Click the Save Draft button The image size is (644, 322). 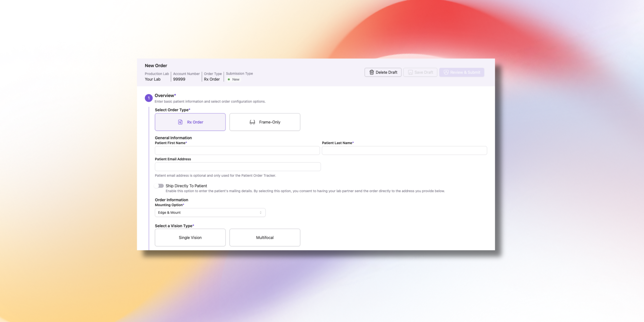[420, 72]
